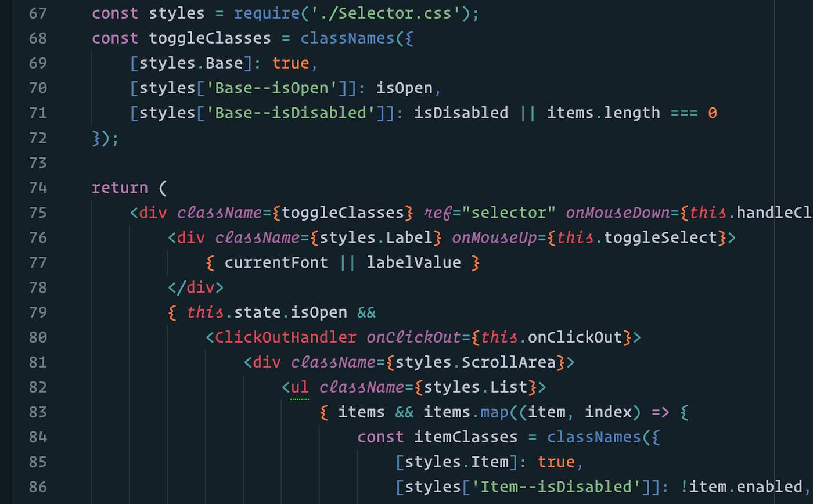The width and height of the screenshot is (813, 504).
Task: Click line number 73 of the empty line
Action: (x=37, y=163)
